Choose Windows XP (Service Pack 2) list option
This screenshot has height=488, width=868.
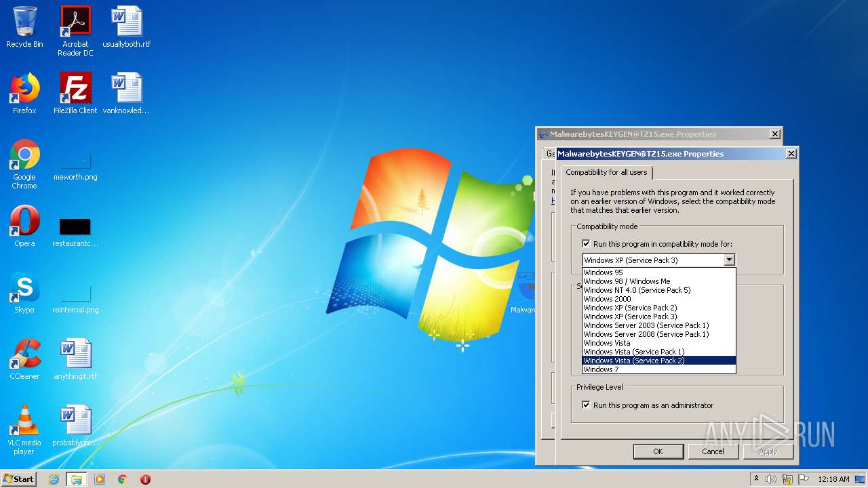coord(658,308)
